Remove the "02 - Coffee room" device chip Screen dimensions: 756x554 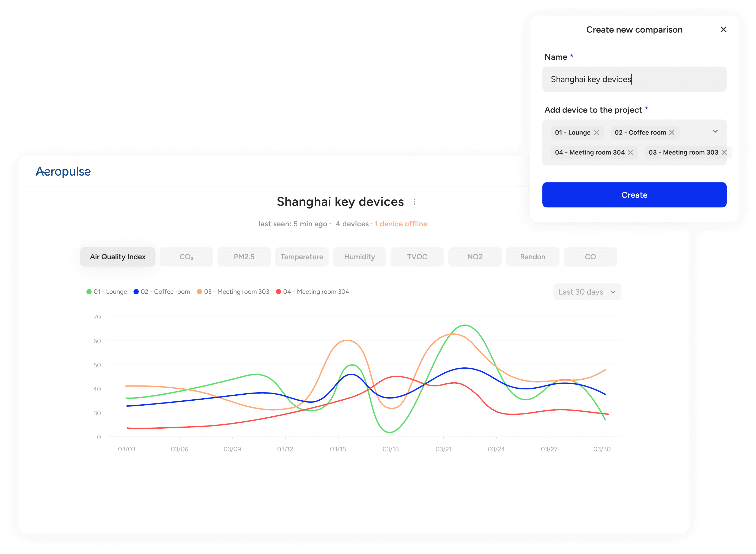(672, 132)
